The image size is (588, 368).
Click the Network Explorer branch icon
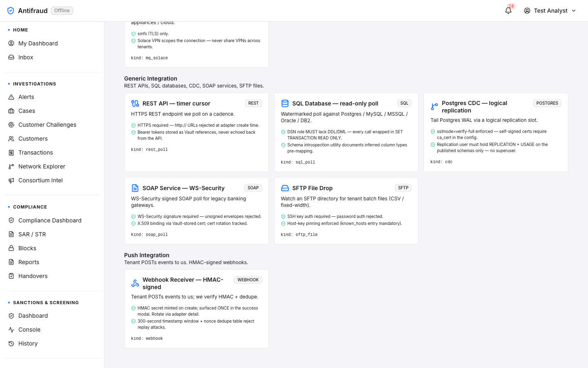pyautogui.click(x=11, y=166)
